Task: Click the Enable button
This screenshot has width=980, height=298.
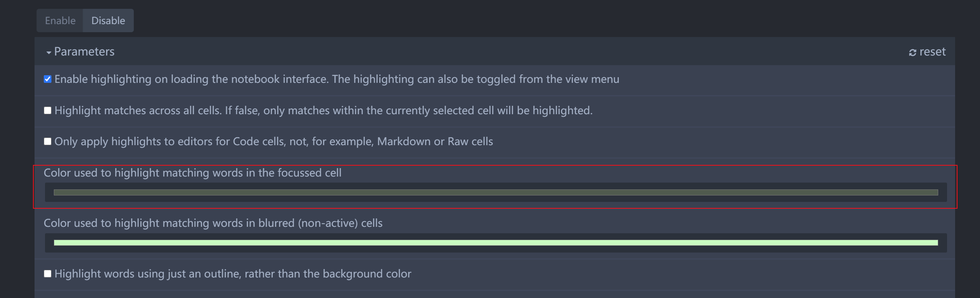Action: [x=60, y=21]
